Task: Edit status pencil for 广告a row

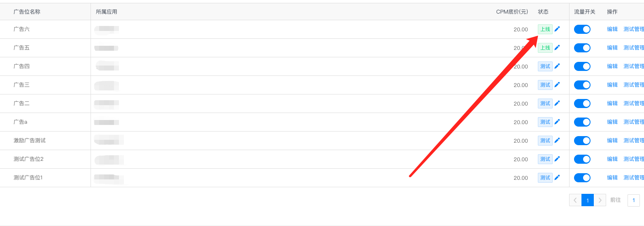Action: 557,122
